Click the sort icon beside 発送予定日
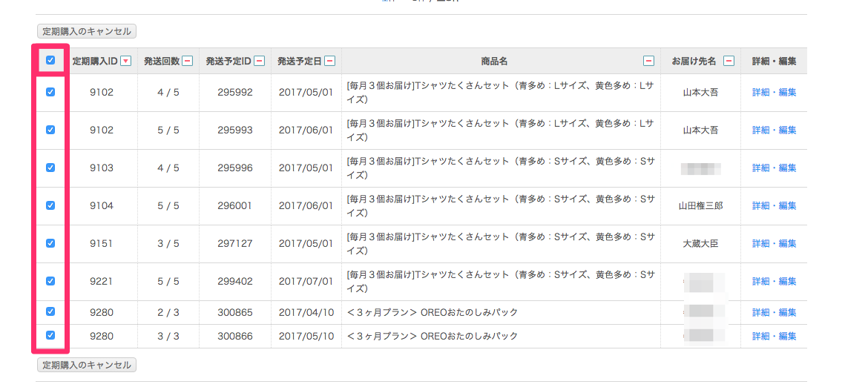The height and width of the screenshot is (390, 868). (330, 62)
